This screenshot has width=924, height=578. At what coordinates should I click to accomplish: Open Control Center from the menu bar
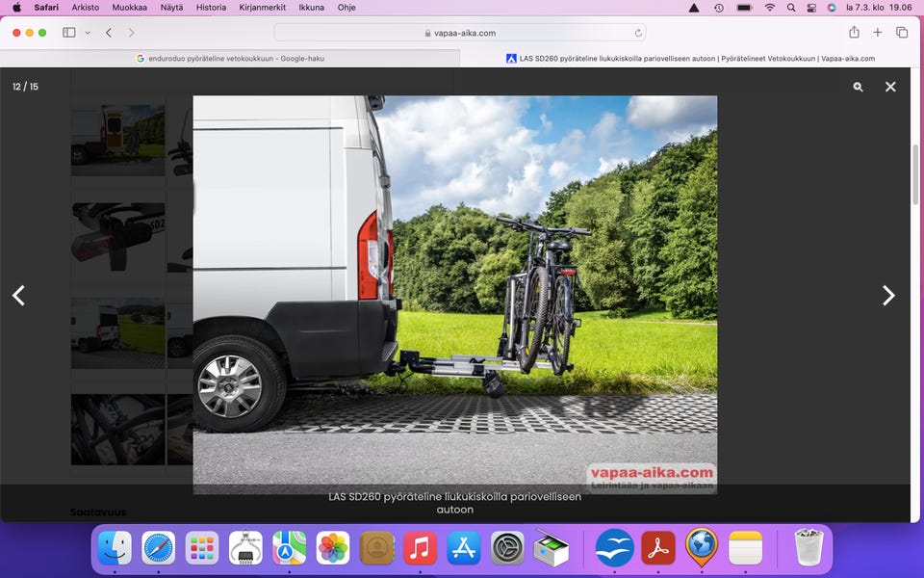[x=811, y=8]
